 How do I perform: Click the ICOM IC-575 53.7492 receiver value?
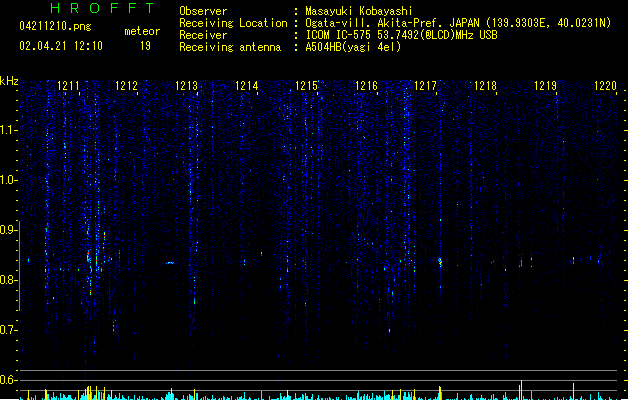pos(401,35)
